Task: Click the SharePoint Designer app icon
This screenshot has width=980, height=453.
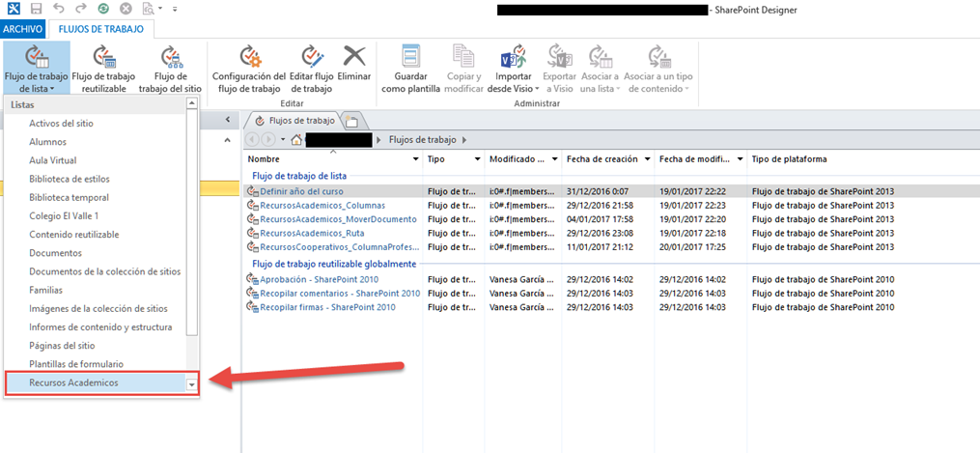Action: pos(12,10)
